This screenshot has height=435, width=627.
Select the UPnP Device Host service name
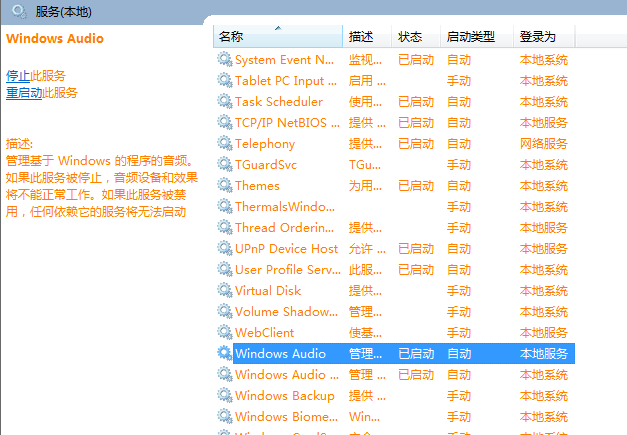coord(286,249)
